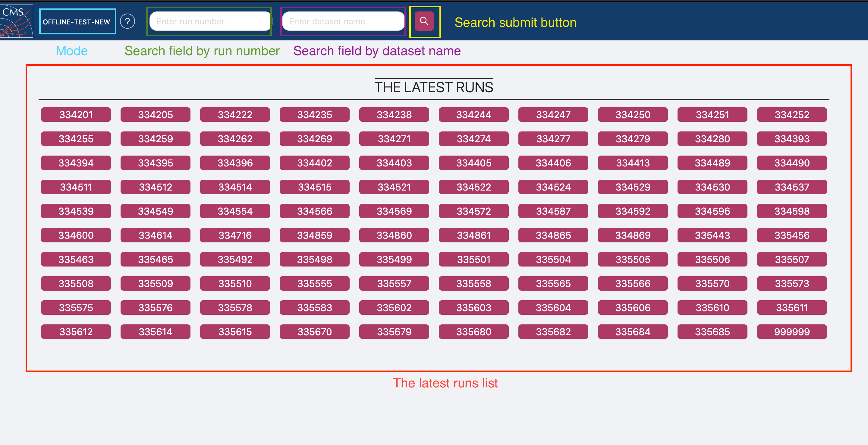
Task: Focus the Enter dataset name field
Action: pos(343,22)
